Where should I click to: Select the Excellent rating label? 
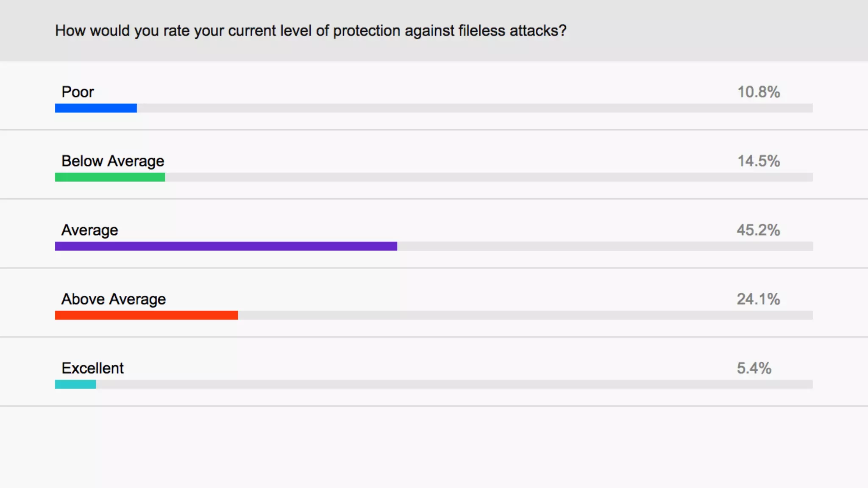click(92, 368)
